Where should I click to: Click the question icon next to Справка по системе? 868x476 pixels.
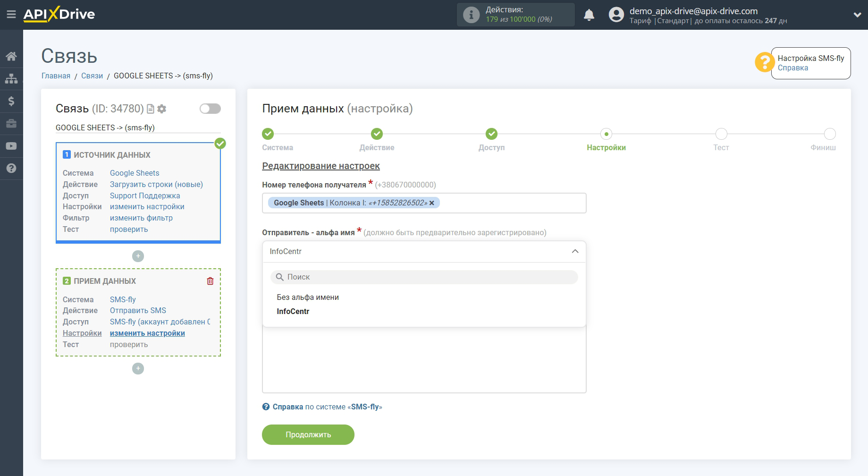point(266,407)
